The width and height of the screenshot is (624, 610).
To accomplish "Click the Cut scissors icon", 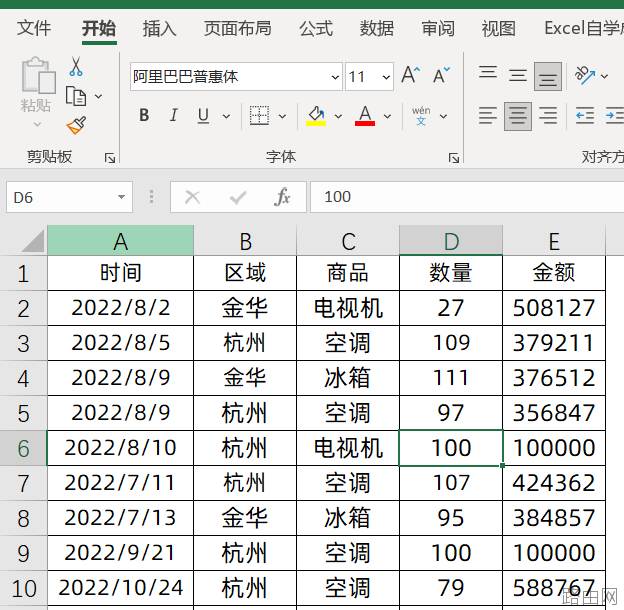I will [76, 66].
